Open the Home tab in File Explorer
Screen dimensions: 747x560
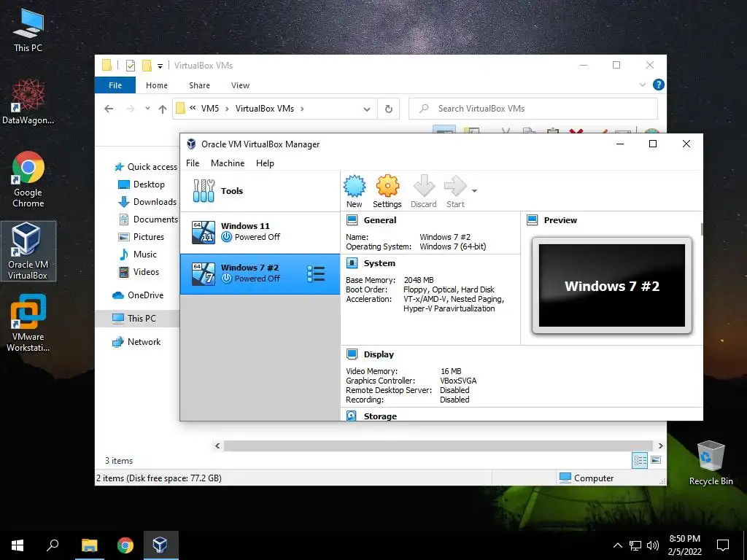pyautogui.click(x=157, y=85)
